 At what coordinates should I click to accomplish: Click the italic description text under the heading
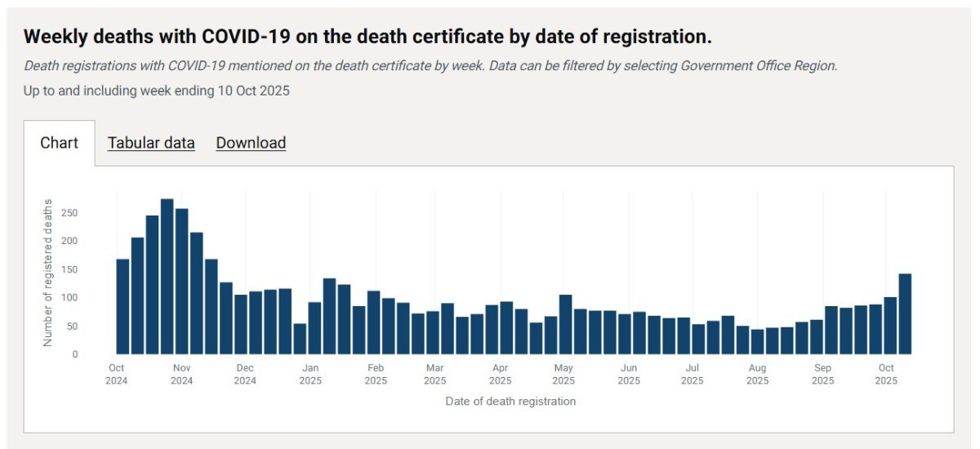point(430,65)
